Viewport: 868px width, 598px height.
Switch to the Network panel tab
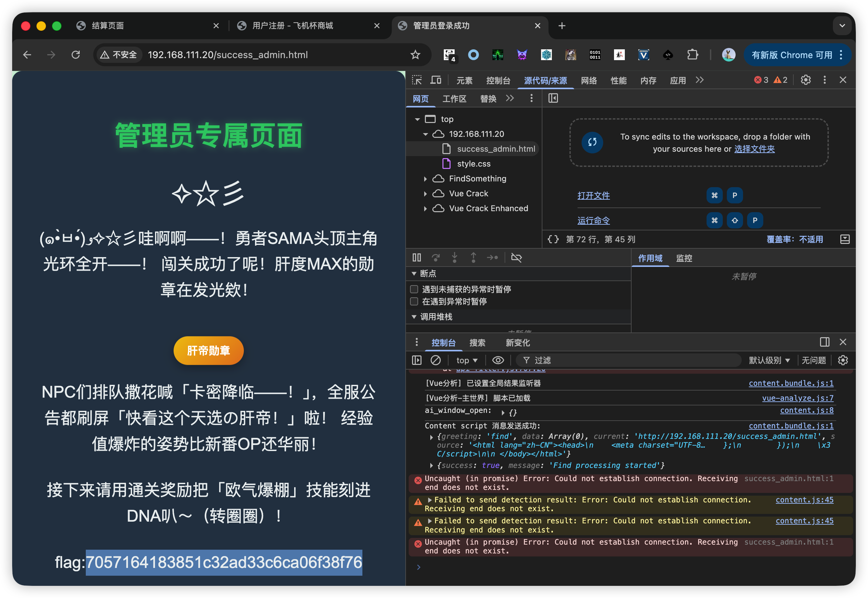pyautogui.click(x=589, y=80)
